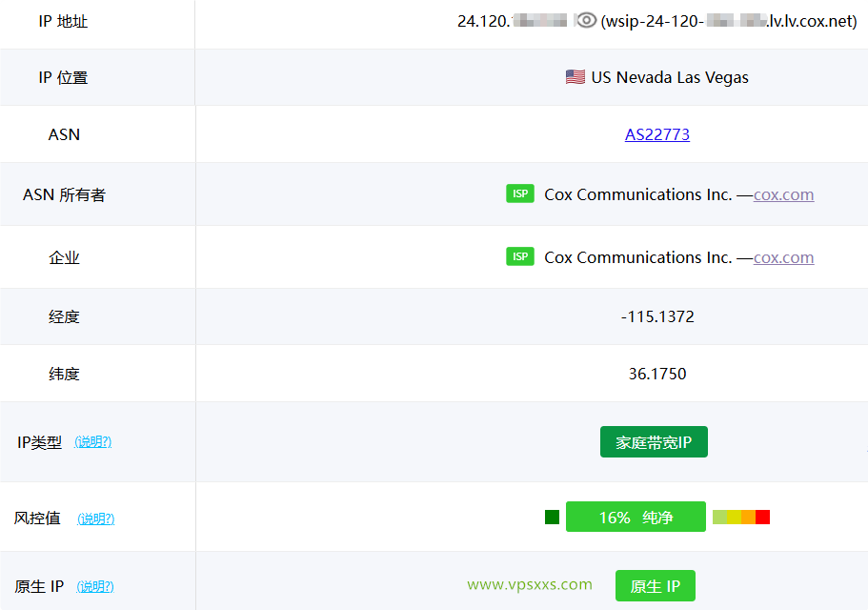The width and height of the screenshot is (868, 610).
Task: Open cox.com link in 企业 row
Action: [783, 257]
